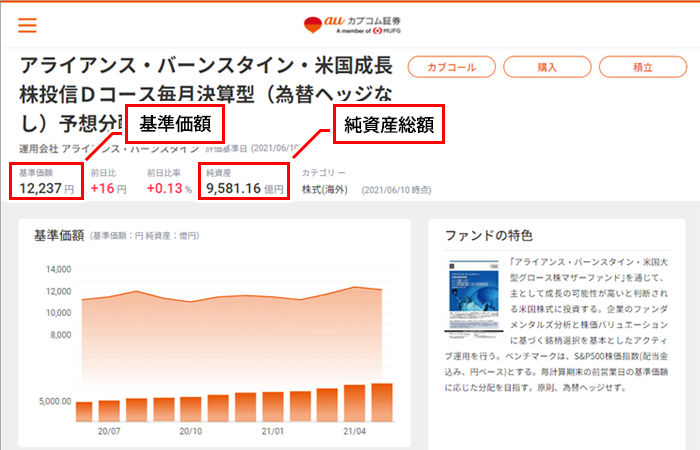Click the 購入 button
700x450 pixels.
[547, 67]
